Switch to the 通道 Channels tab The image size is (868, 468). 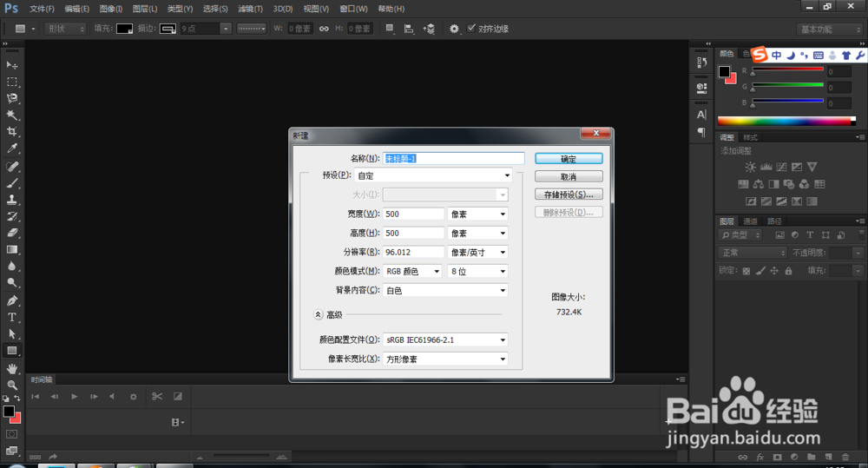[750, 221]
